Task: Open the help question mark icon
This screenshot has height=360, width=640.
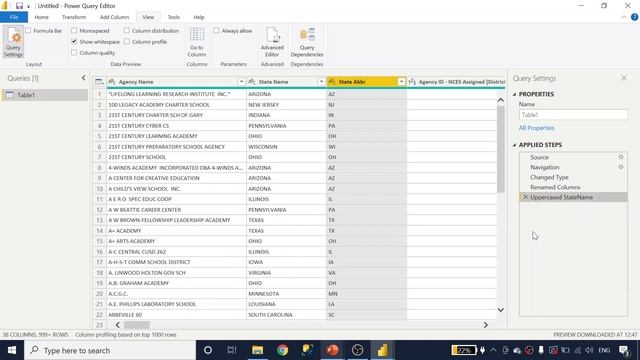Action: [x=634, y=17]
